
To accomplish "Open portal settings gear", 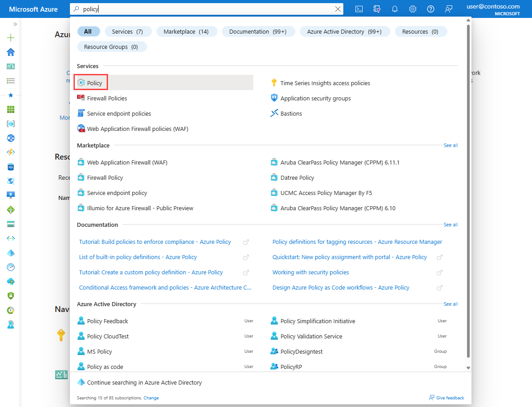I will coord(413,9).
